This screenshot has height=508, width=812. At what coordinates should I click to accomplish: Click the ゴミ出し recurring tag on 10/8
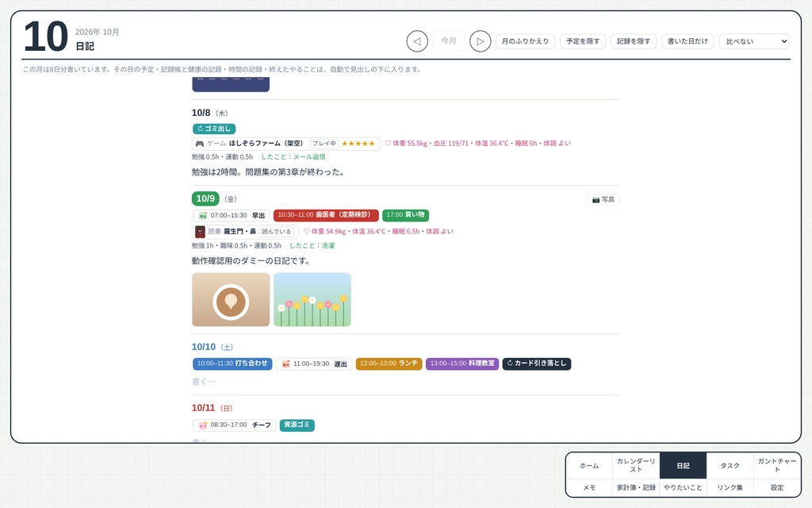pyautogui.click(x=214, y=129)
